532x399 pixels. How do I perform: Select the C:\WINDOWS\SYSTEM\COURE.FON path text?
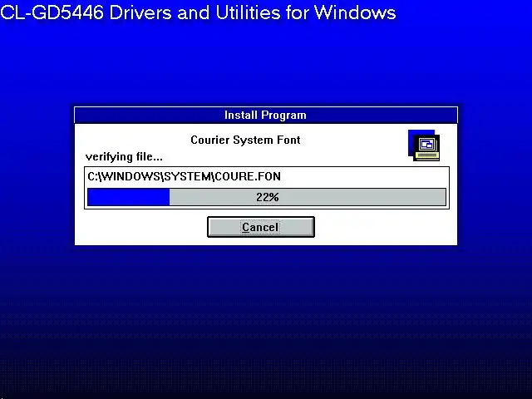coord(184,176)
